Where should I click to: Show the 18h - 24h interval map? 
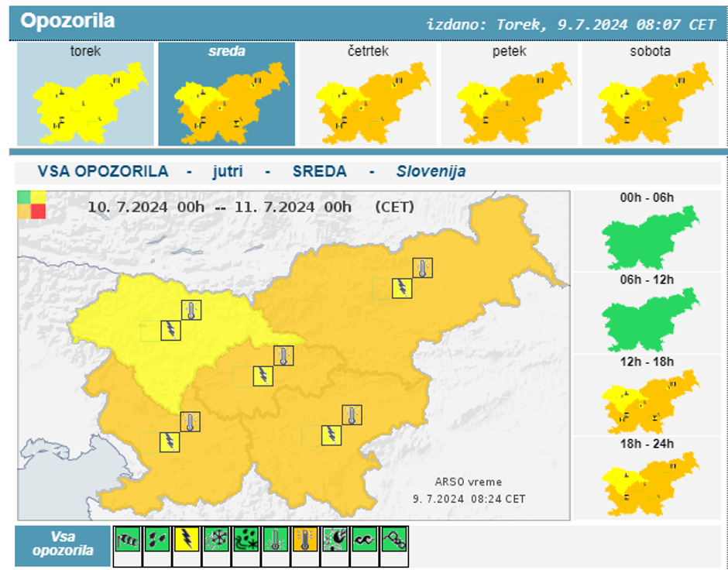[647, 477]
